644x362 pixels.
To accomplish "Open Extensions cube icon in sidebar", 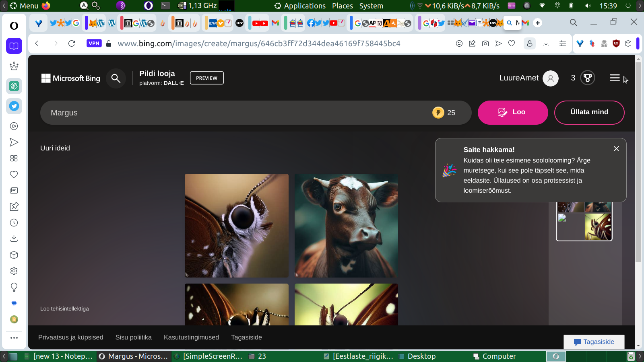I will (14, 255).
